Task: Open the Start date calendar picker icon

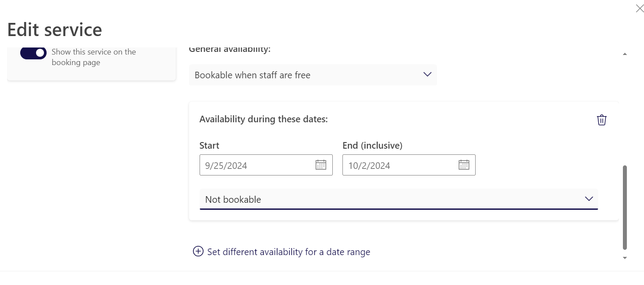Action: click(x=321, y=165)
